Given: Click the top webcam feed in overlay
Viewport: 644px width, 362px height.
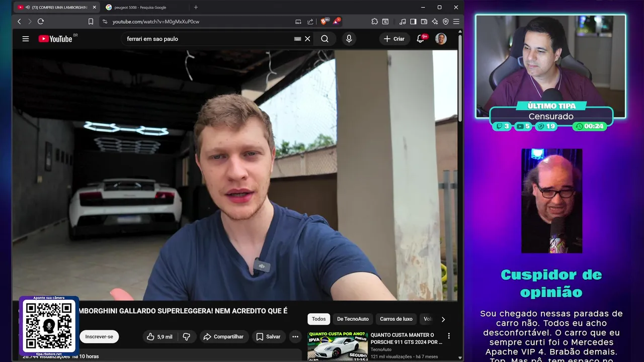Looking at the screenshot, I should [x=550, y=65].
